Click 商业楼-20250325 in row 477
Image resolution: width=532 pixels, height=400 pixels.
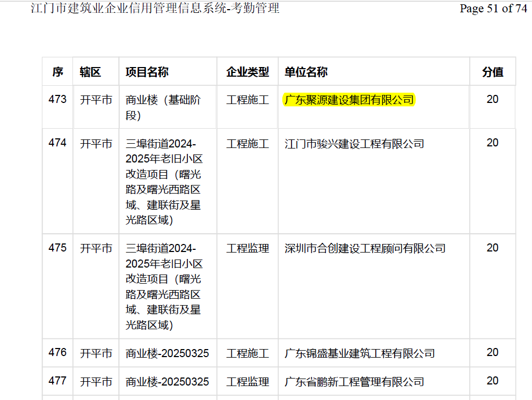pyautogui.click(x=167, y=382)
